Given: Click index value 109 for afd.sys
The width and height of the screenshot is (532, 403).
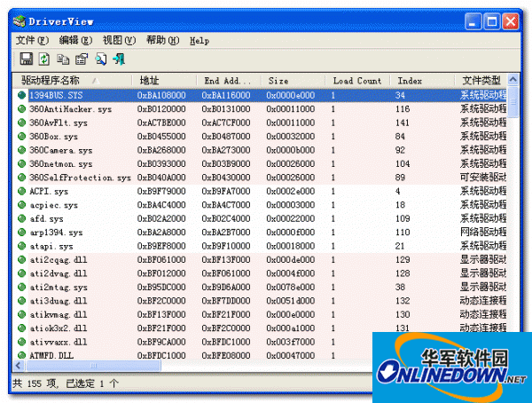Looking at the screenshot, I should pyautogui.click(x=403, y=218).
